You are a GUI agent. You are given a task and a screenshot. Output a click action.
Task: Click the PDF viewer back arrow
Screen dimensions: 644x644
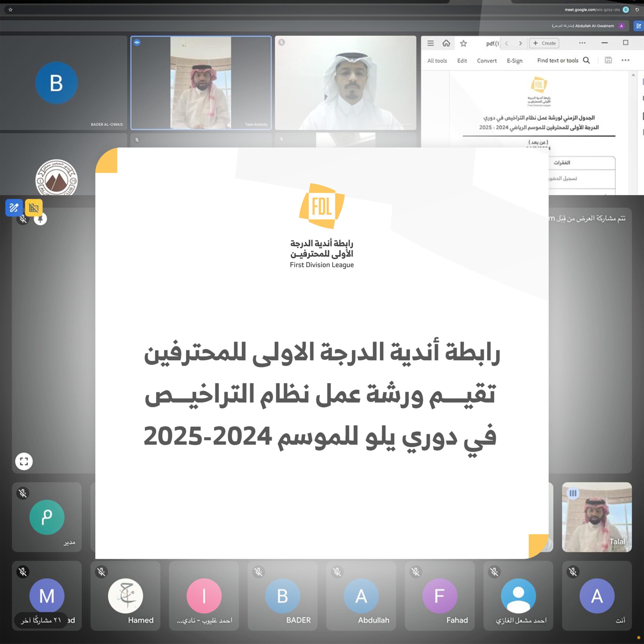pyautogui.click(x=507, y=43)
